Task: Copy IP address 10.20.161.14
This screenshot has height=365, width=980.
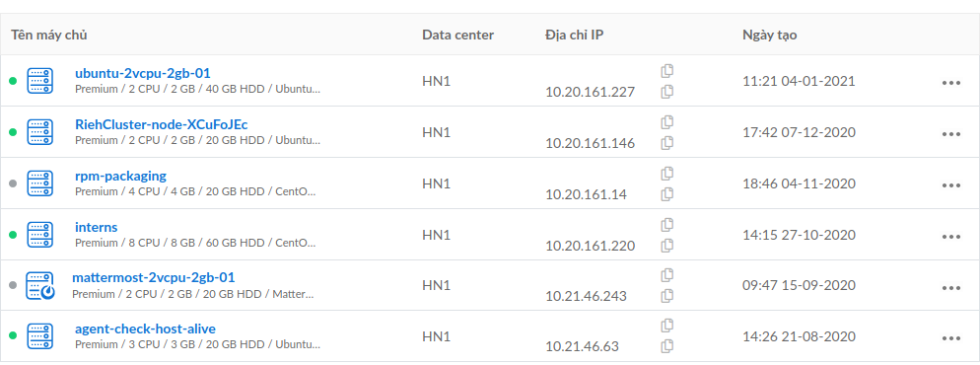Action: pos(666,194)
